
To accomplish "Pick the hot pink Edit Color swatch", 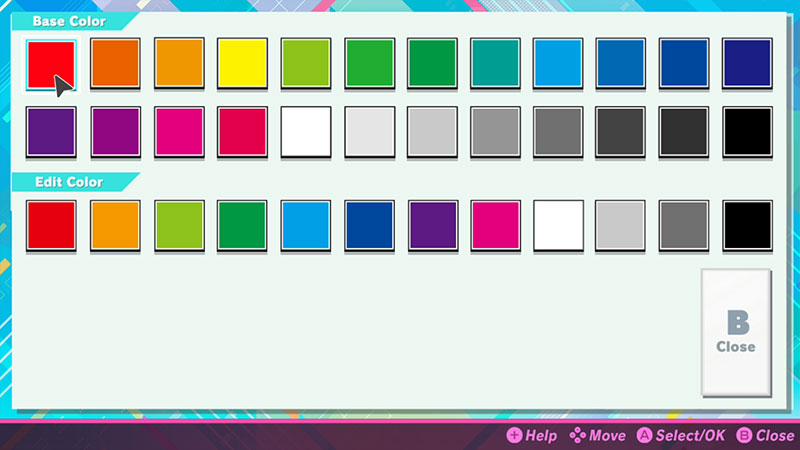I will point(495,226).
